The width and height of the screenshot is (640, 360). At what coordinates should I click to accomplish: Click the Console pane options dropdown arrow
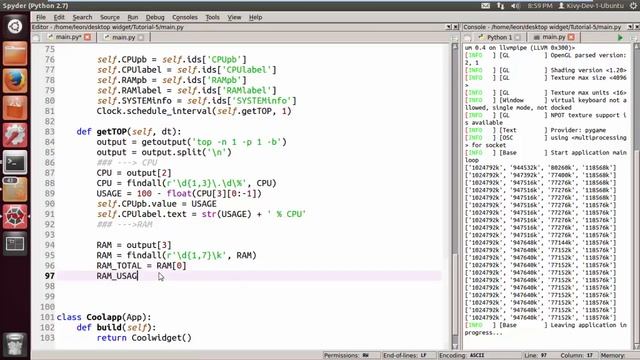pyautogui.click(x=630, y=27)
